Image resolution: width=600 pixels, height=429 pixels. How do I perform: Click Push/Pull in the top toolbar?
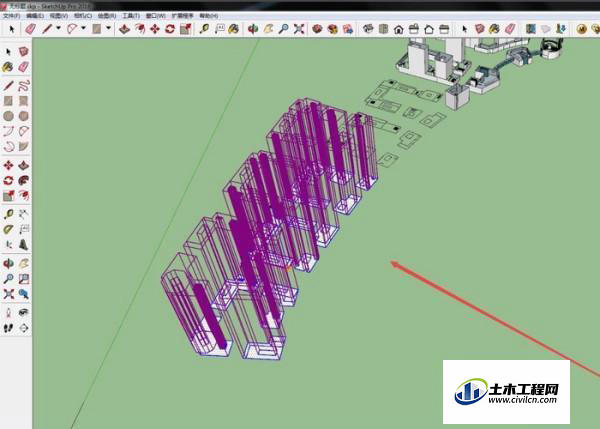[x=124, y=29]
